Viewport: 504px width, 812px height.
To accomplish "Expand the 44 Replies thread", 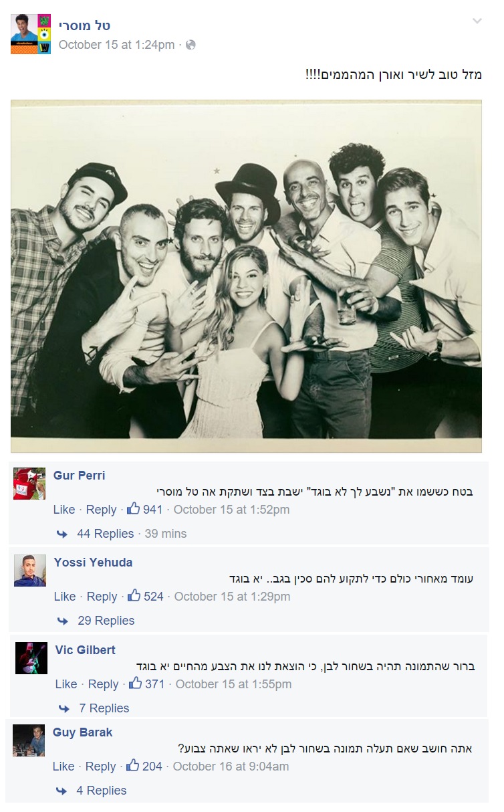I will [105, 534].
